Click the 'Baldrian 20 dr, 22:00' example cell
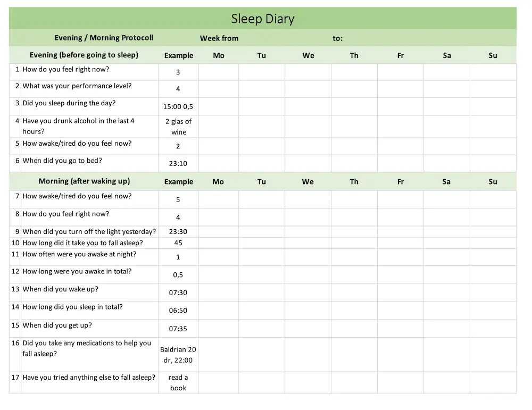 [x=178, y=354]
